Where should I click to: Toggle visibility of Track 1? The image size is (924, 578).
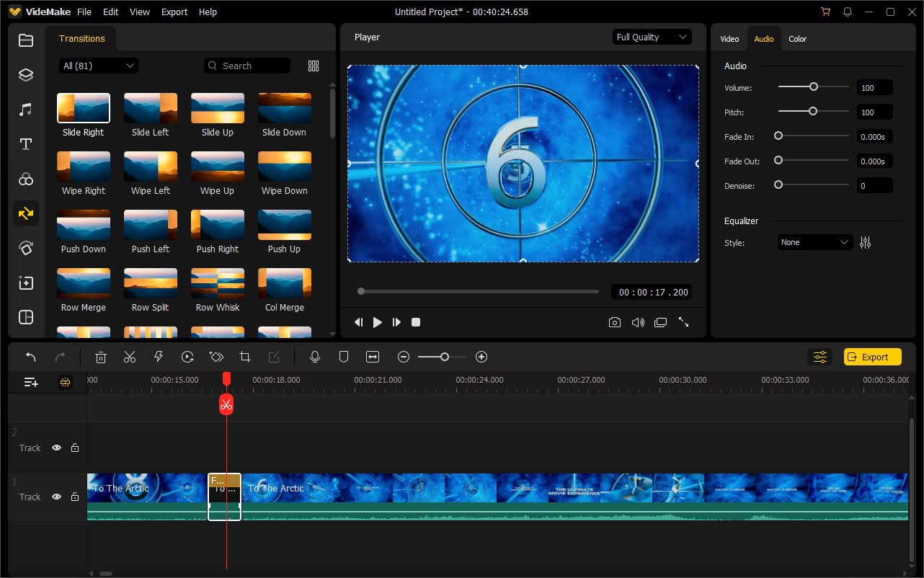click(56, 497)
